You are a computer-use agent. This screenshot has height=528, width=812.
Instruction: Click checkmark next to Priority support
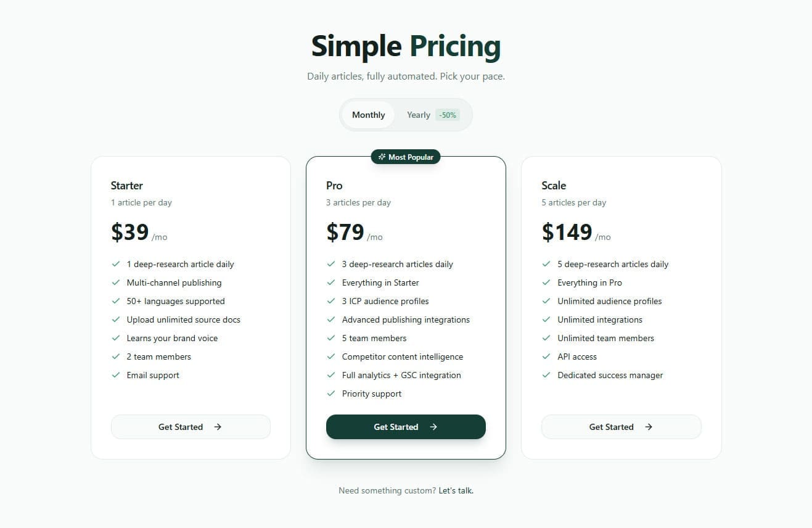[x=331, y=394]
